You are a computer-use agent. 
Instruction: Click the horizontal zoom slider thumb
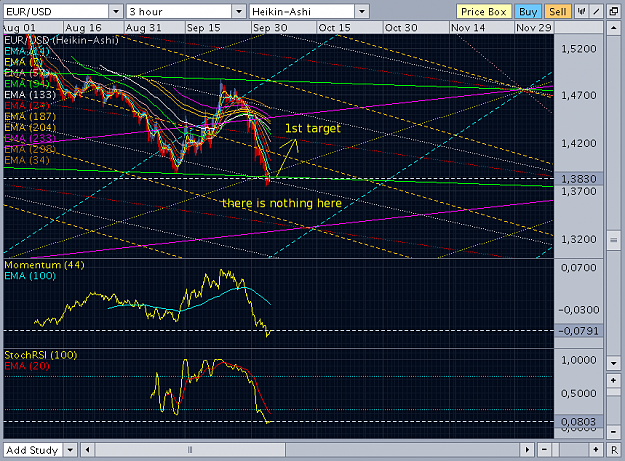(556, 450)
